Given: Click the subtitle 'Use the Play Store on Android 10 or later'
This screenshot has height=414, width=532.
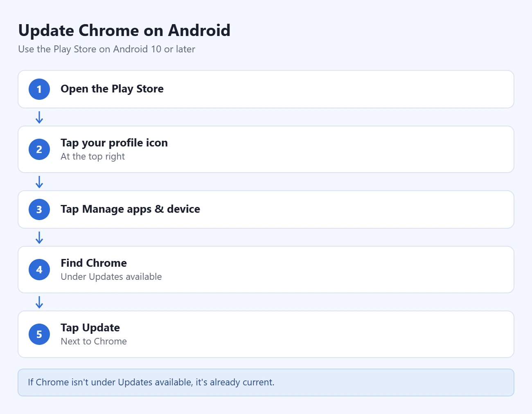Looking at the screenshot, I should pos(107,49).
